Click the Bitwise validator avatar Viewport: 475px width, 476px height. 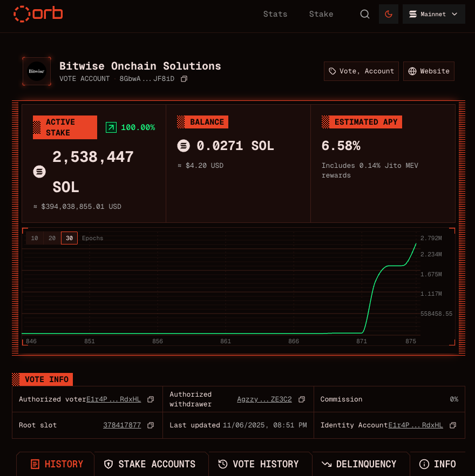[x=37, y=71]
